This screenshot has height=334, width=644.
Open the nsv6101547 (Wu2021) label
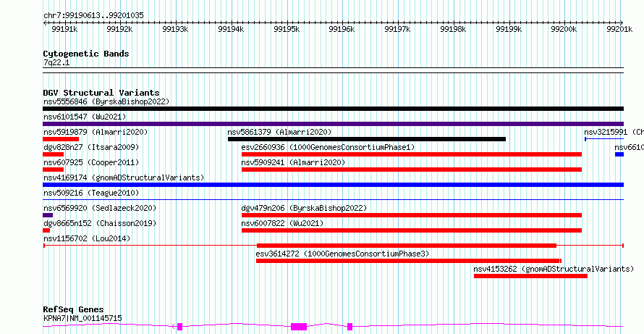pyautogui.click(x=85, y=117)
